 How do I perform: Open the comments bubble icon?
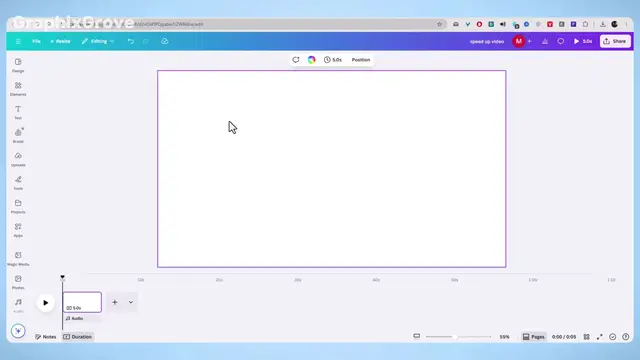[560, 41]
